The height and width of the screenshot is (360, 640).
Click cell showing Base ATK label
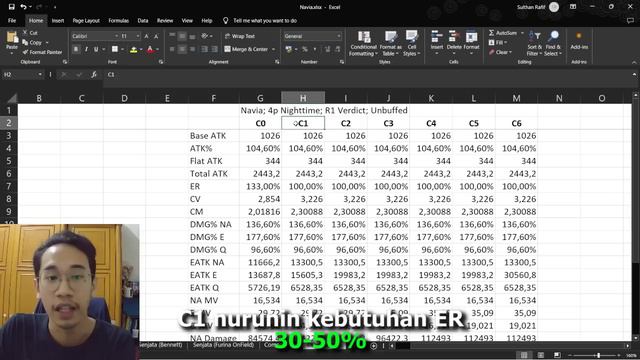(x=213, y=136)
